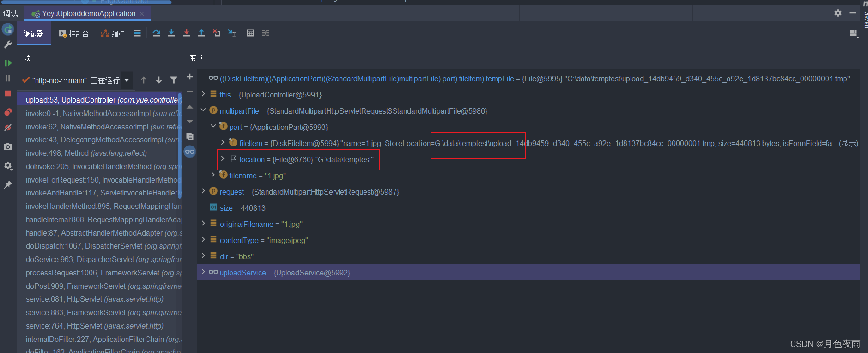
Task: Click the frames filter funnel icon
Action: pyautogui.click(x=174, y=80)
